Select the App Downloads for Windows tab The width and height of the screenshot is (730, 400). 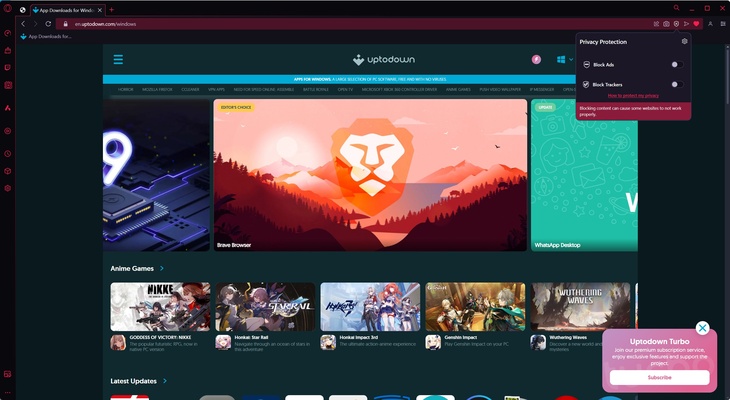67,10
